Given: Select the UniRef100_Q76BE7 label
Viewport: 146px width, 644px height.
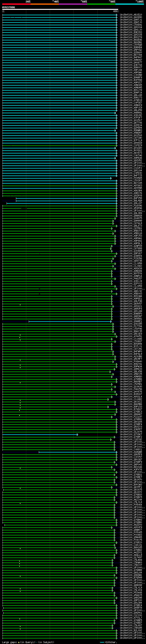Looking at the screenshot, I should click(131, 477).
